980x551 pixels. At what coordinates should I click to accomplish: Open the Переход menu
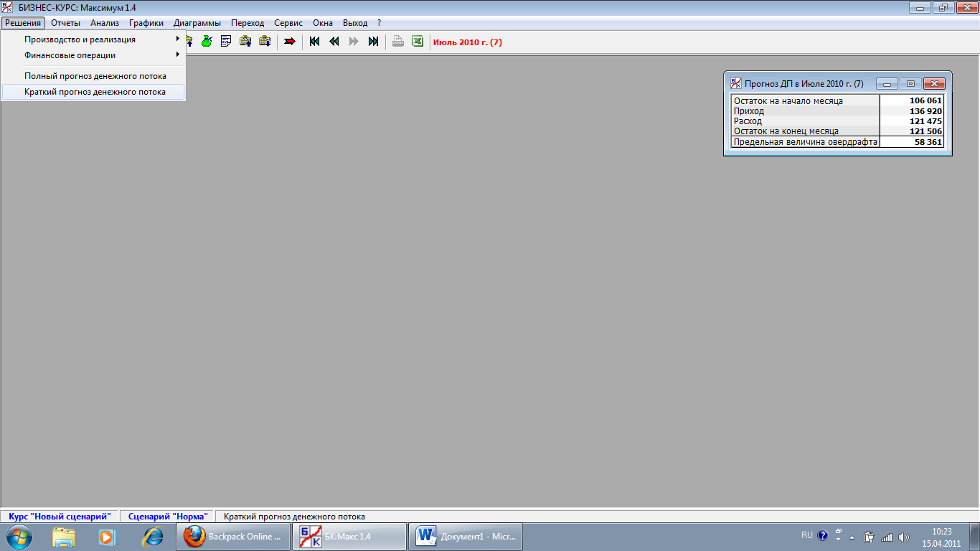click(248, 23)
